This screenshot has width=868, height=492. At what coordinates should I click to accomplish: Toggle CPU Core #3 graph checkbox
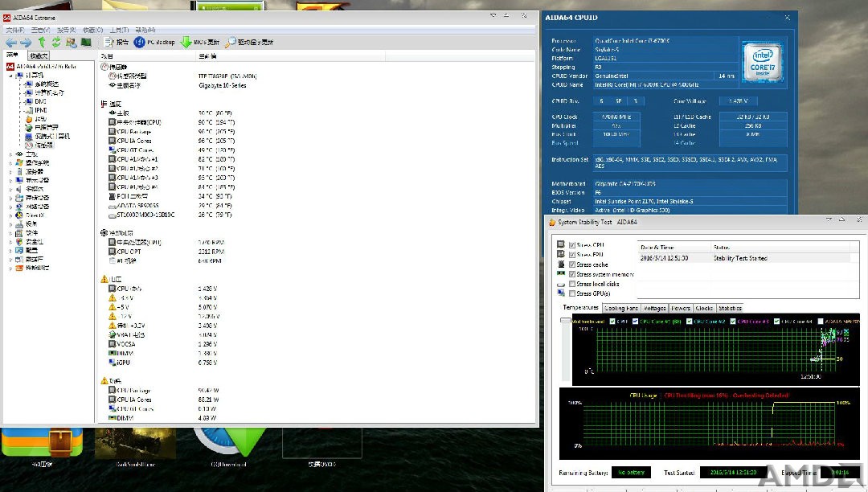(733, 322)
